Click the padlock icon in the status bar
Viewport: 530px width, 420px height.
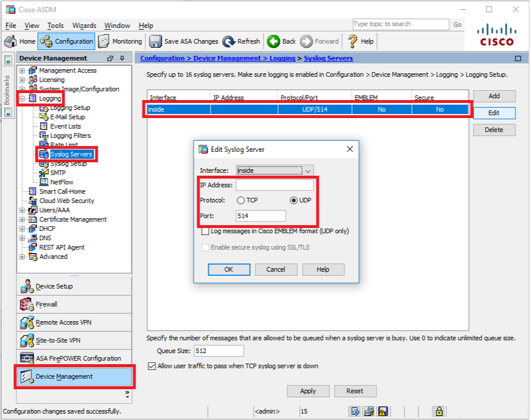click(439, 411)
